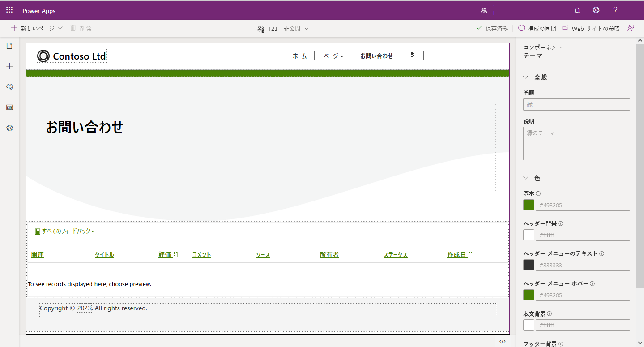Open the site settings gear in the left sidebar
This screenshot has height=347, width=644.
[9, 128]
